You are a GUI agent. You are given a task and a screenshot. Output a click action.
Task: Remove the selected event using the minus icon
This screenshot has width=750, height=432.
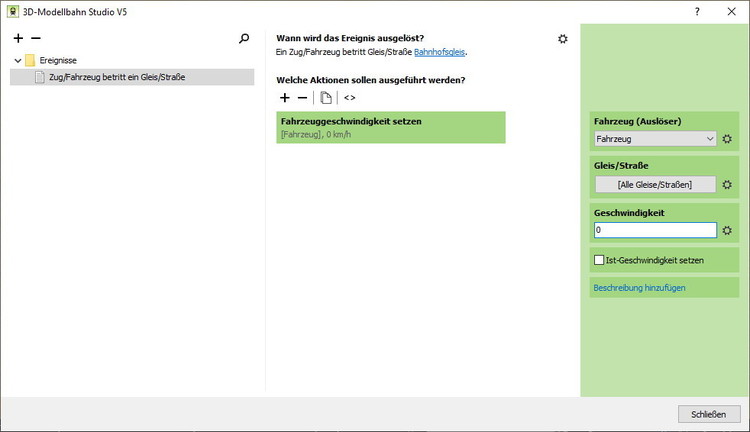pos(36,38)
